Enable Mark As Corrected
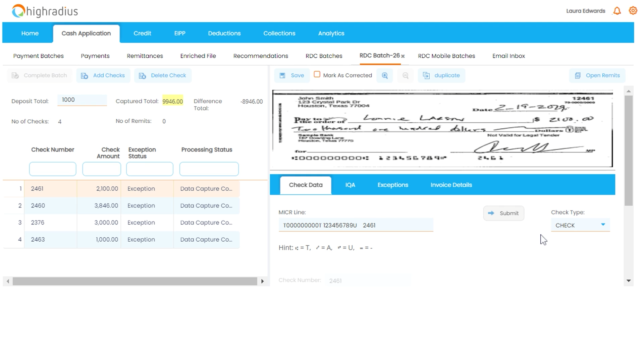Viewport: 644px width, 362px height. point(317,74)
